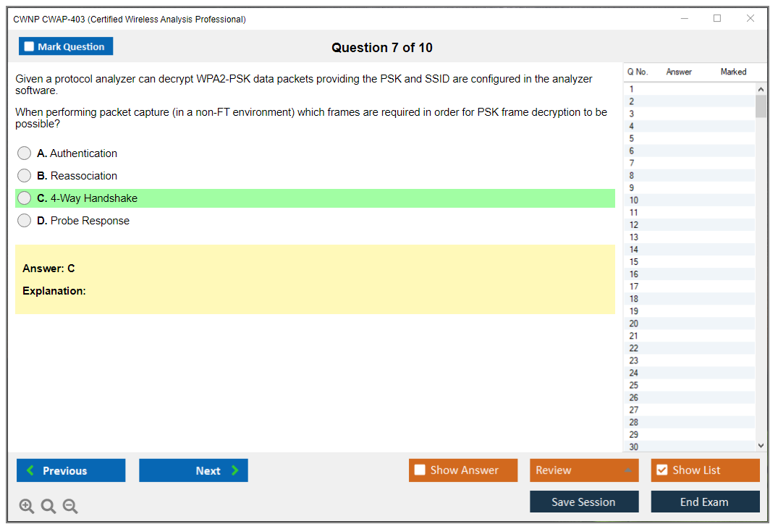This screenshot has height=532, width=778.
Task: Select answer A. Authentication
Action: pyautogui.click(x=25, y=153)
